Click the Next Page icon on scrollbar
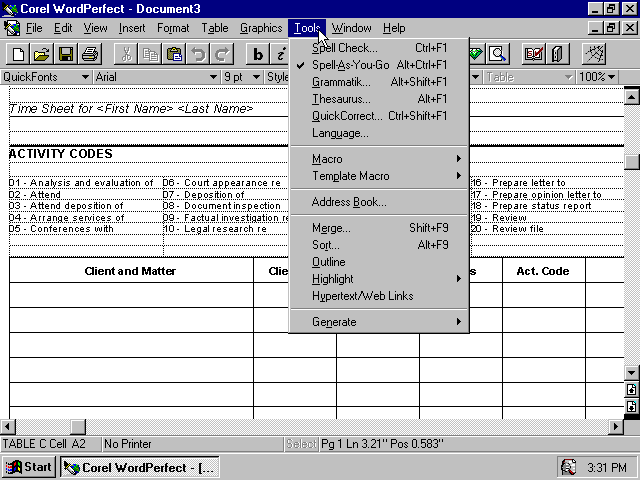The image size is (640, 480). coord(631,407)
